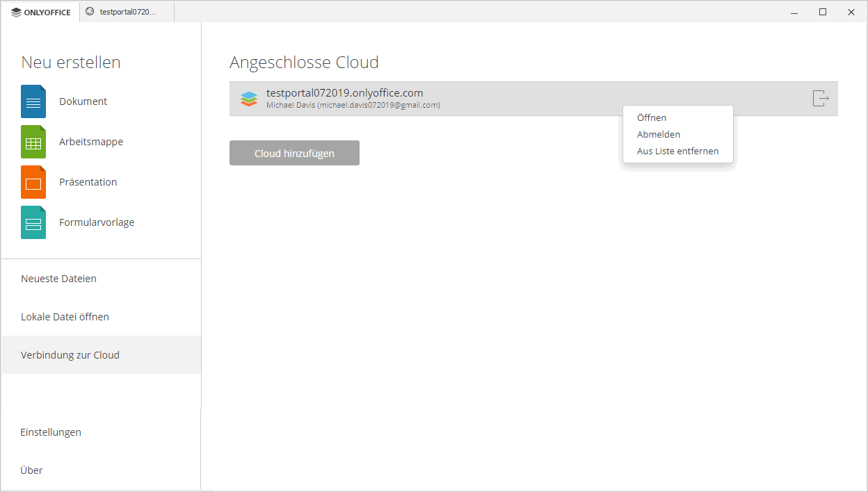Open Neueste Dateien section
The height and width of the screenshot is (492, 868).
pos(102,279)
